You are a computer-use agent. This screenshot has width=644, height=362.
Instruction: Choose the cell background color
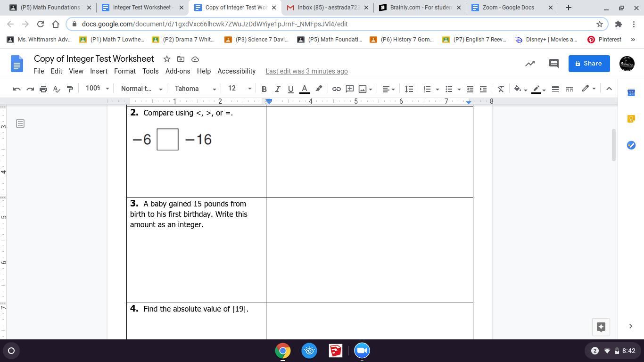pyautogui.click(x=520, y=89)
